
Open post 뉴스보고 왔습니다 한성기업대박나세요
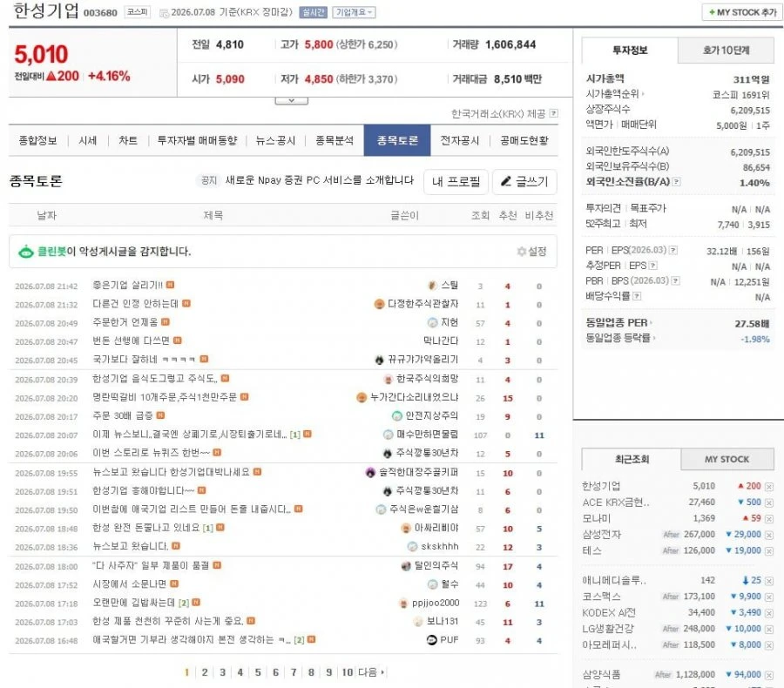[171, 472]
